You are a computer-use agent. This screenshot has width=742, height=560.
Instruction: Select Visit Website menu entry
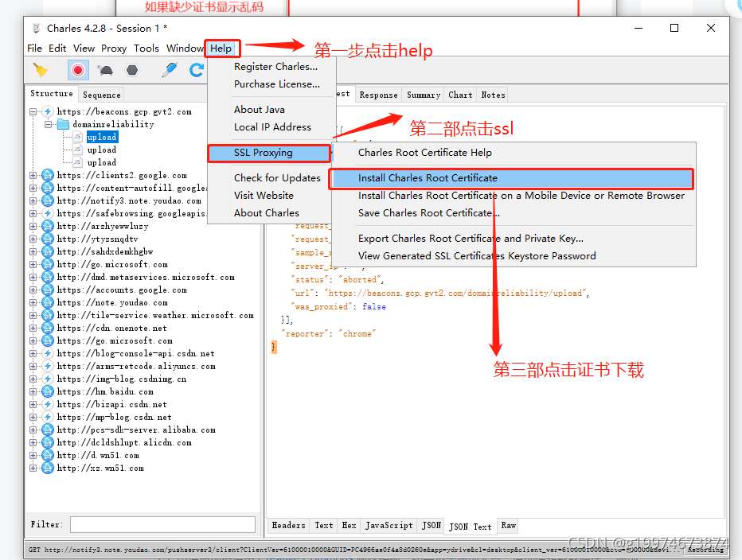264,196
